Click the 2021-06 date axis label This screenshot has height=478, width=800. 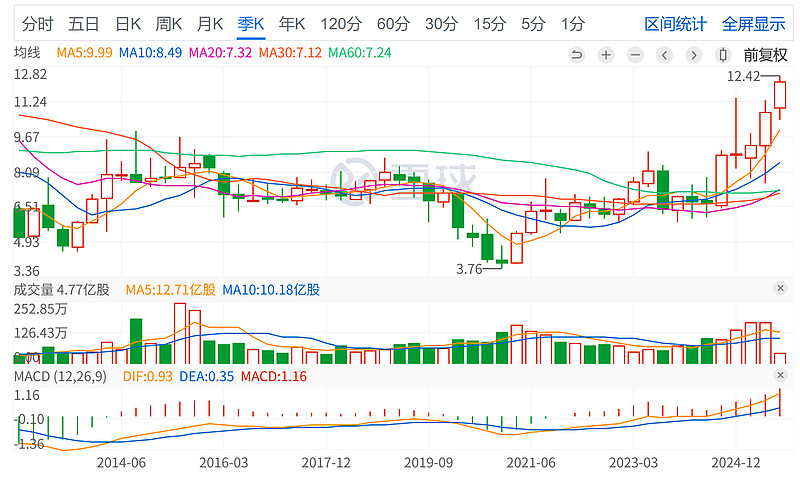pyautogui.click(x=531, y=463)
